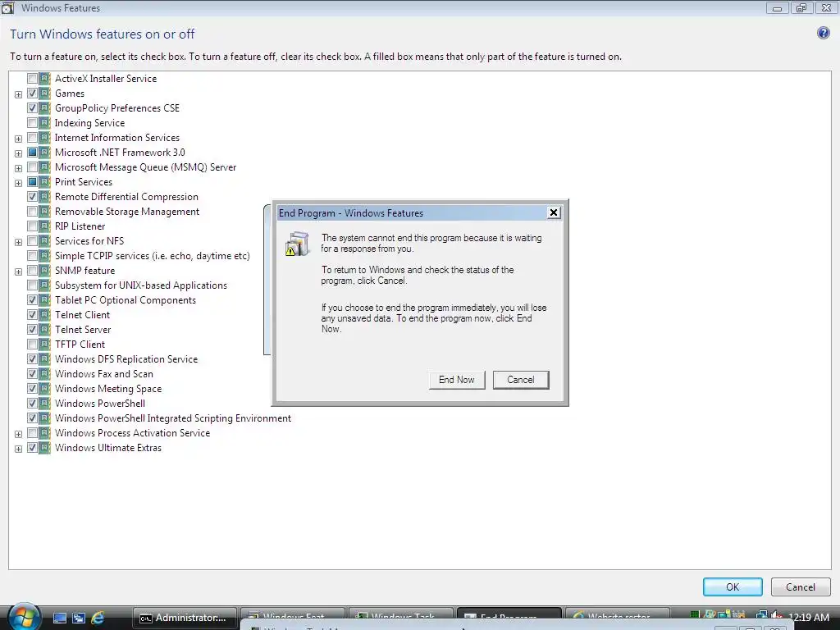
Task: Launch Internet Explorer from quick launch
Action: pyautogui.click(x=98, y=619)
